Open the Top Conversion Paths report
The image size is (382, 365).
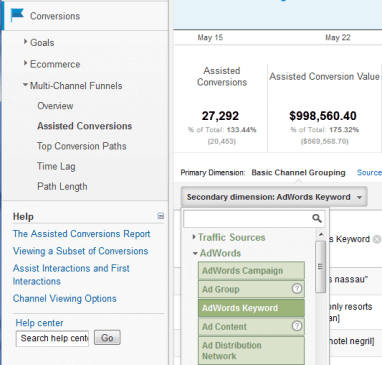[x=82, y=146]
